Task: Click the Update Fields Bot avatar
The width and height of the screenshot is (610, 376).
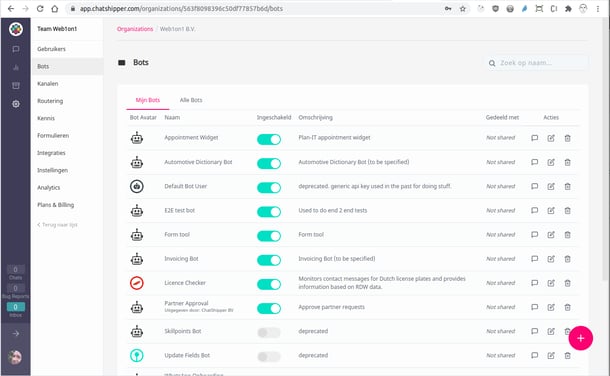Action: (x=137, y=355)
